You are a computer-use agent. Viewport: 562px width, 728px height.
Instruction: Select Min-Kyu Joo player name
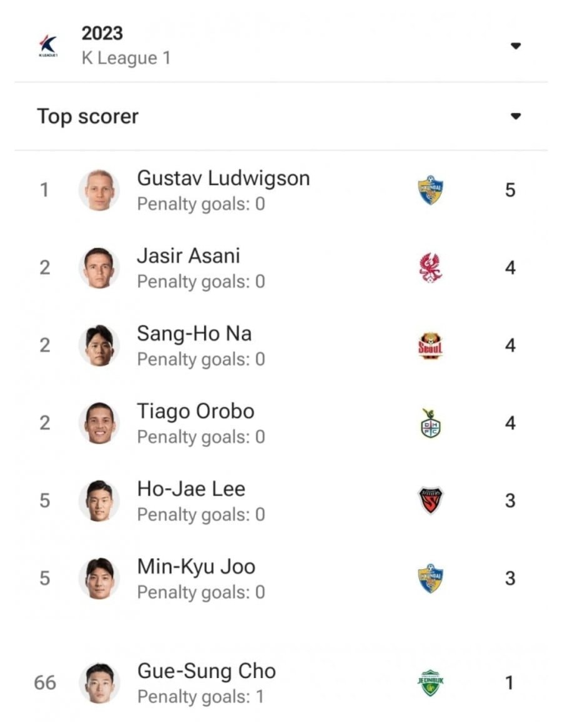[196, 567]
